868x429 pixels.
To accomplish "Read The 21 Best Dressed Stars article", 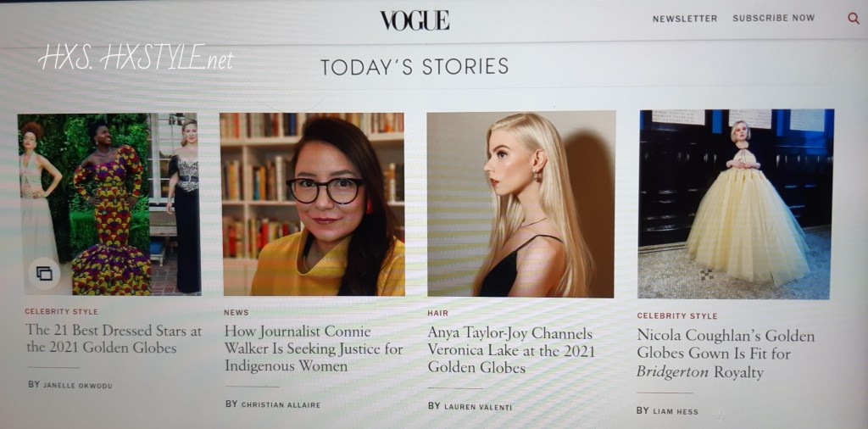I will [114, 339].
